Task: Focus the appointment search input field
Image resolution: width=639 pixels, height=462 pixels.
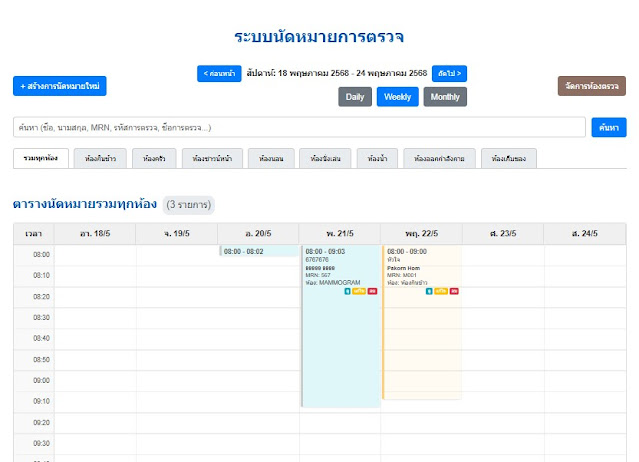Action: pos(299,128)
